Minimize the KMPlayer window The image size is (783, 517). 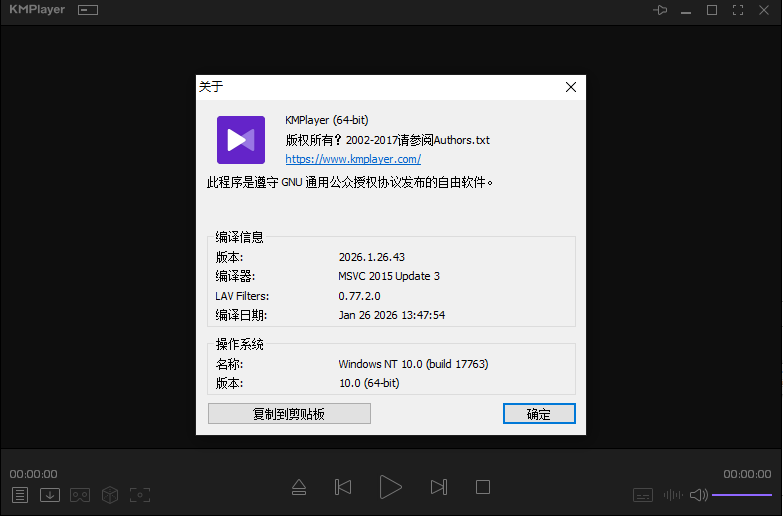pyautogui.click(x=686, y=12)
